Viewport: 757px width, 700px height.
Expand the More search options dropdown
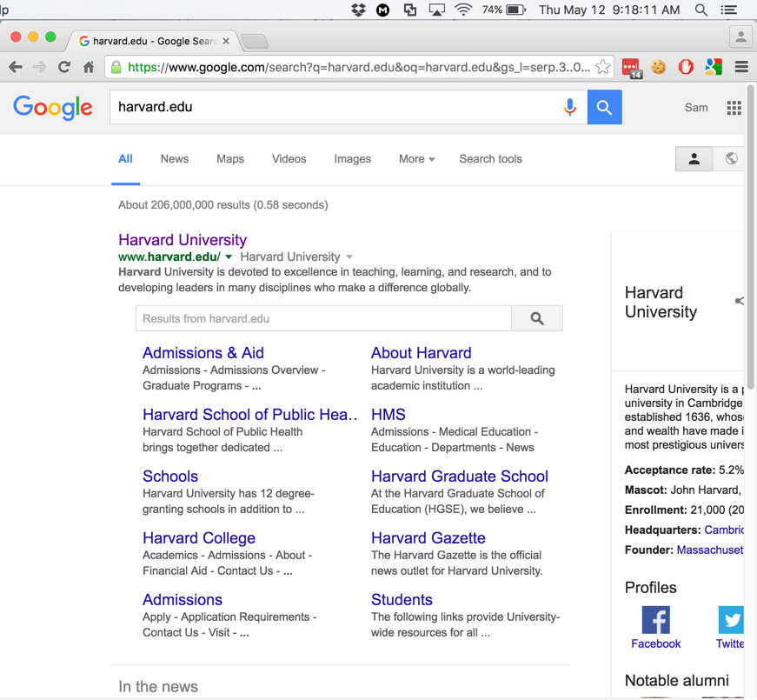click(416, 159)
